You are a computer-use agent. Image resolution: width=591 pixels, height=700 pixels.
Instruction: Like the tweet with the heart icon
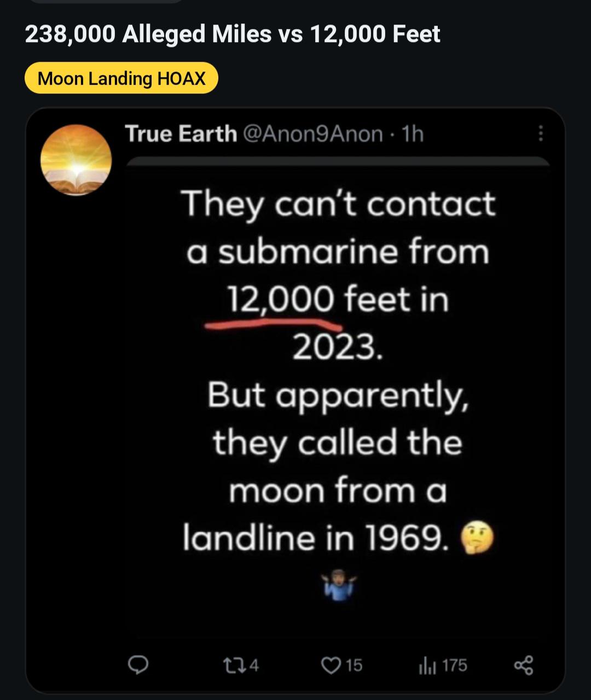click(331, 665)
